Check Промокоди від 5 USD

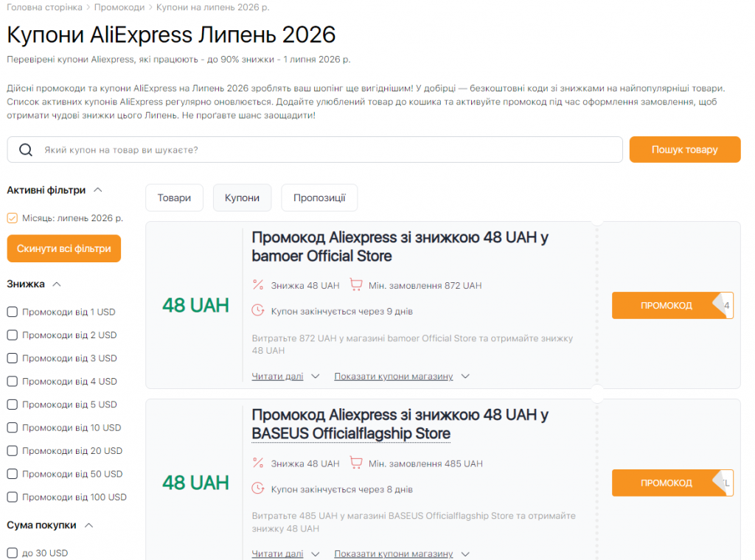point(12,404)
